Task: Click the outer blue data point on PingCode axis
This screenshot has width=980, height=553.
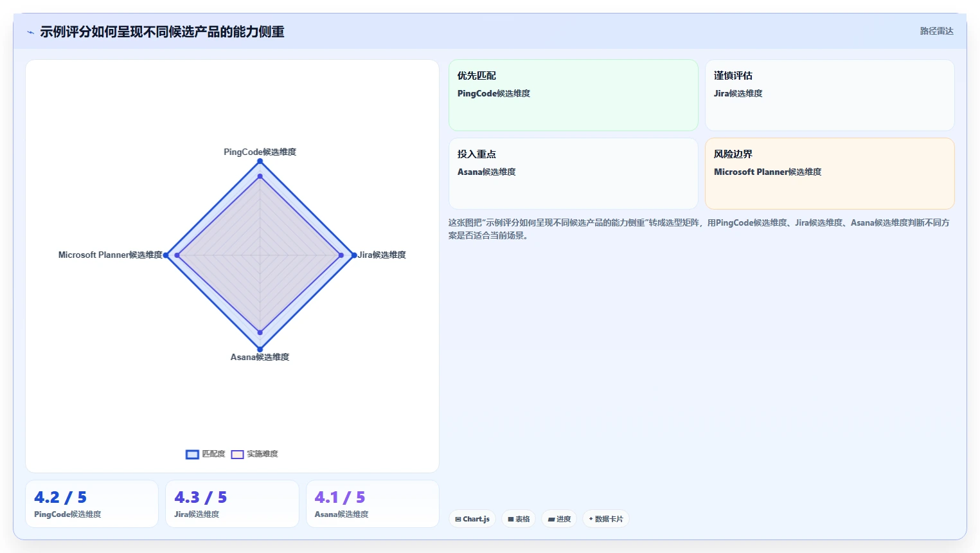Action: (x=260, y=161)
